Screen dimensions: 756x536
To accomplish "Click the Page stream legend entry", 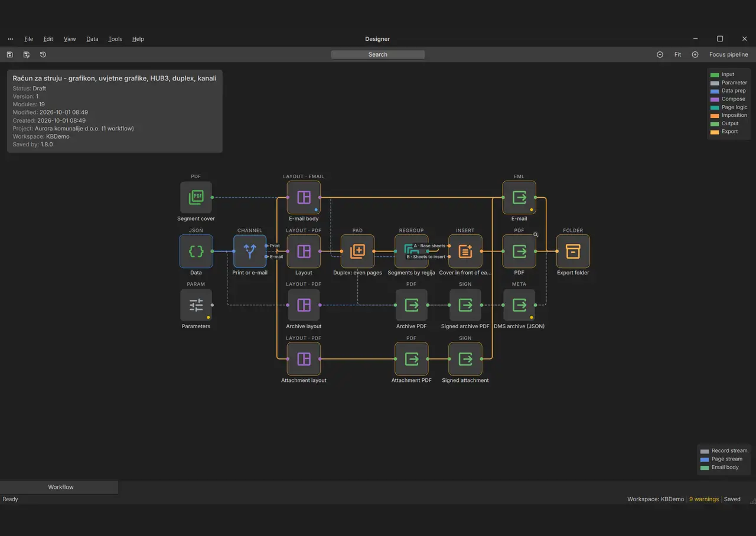I will pyautogui.click(x=721, y=459).
